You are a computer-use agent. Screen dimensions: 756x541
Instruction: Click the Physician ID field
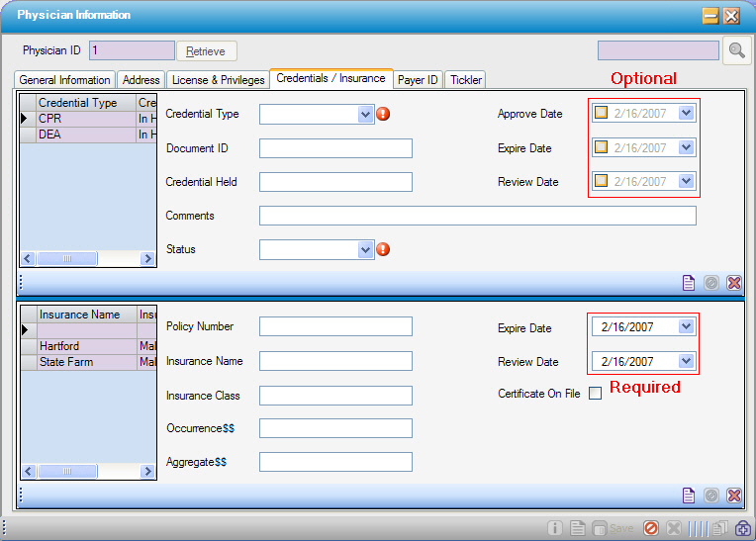click(x=132, y=50)
